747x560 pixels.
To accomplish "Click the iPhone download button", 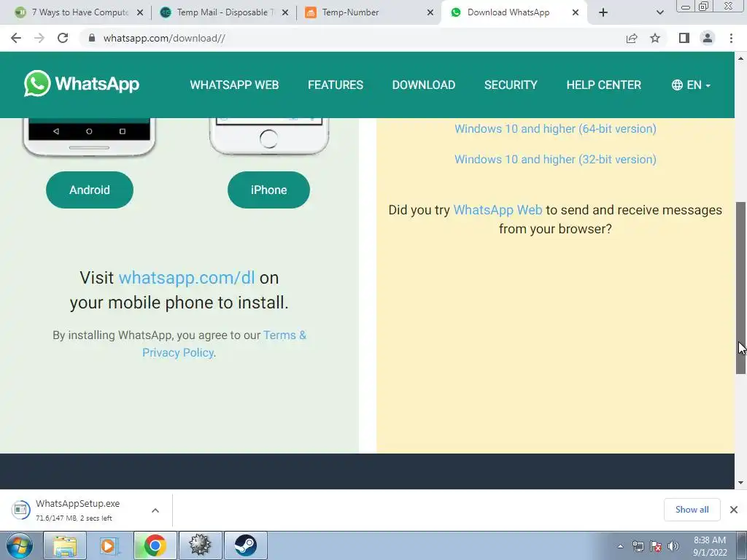I will [268, 190].
